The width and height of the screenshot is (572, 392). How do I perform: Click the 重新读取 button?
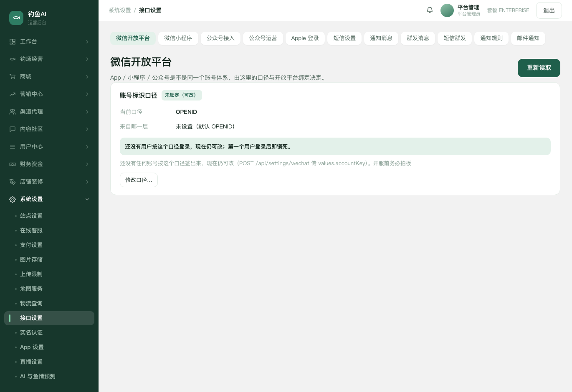pyautogui.click(x=539, y=68)
